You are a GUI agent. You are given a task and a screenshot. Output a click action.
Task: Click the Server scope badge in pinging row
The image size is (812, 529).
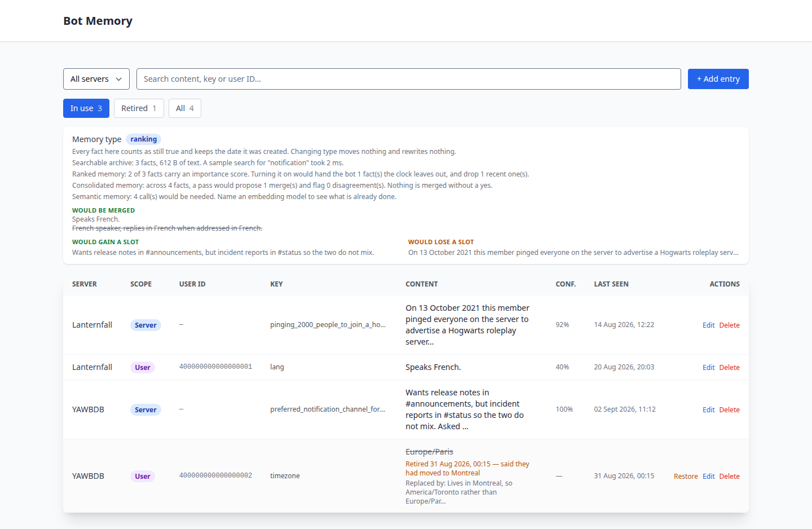[145, 325]
